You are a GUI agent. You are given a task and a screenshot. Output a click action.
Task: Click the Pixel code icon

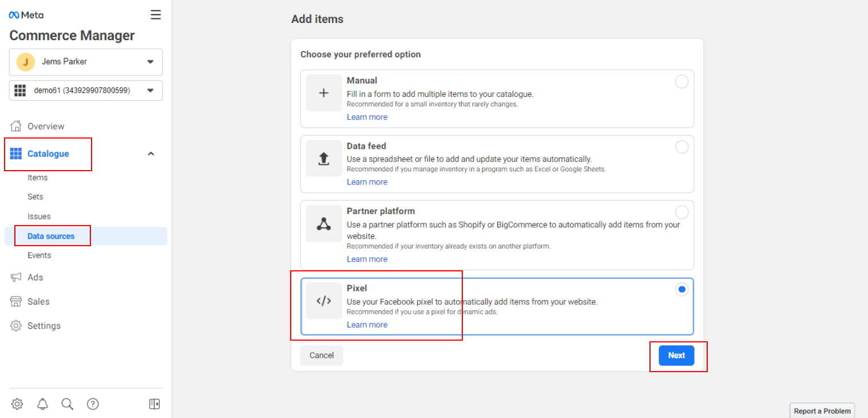(x=324, y=301)
